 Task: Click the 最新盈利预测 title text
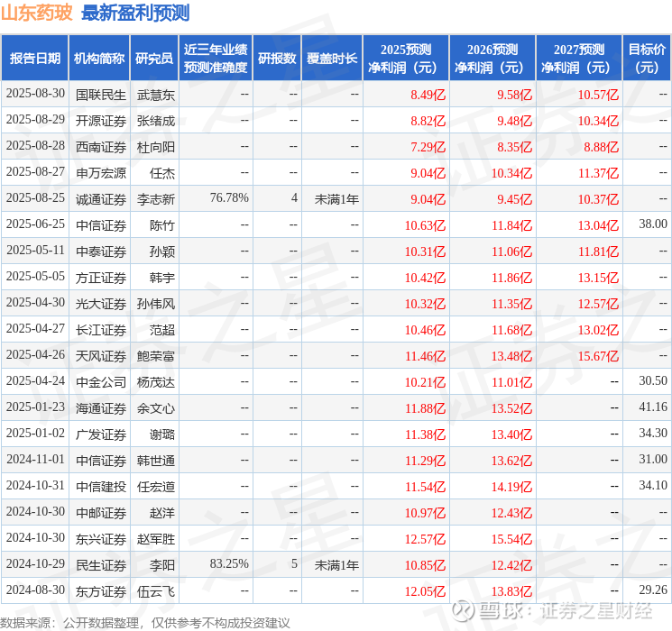click(135, 13)
